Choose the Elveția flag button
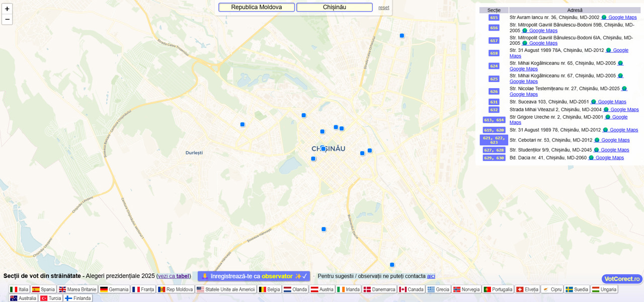 pyautogui.click(x=528, y=289)
